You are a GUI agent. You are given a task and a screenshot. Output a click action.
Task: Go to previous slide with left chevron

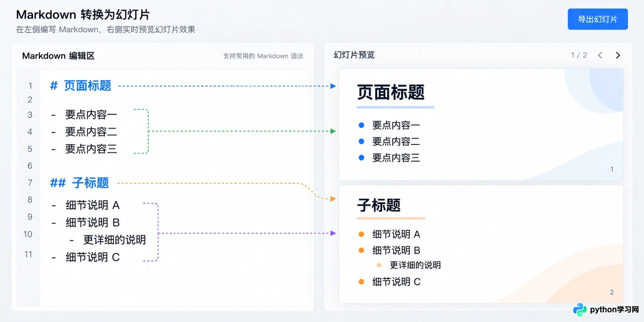tap(600, 55)
